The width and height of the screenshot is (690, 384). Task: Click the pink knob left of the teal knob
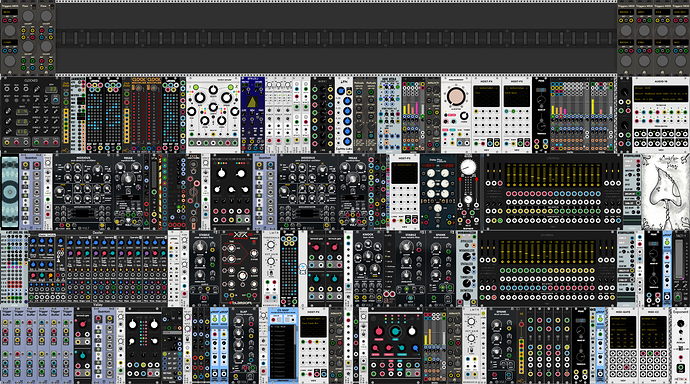pos(378,331)
